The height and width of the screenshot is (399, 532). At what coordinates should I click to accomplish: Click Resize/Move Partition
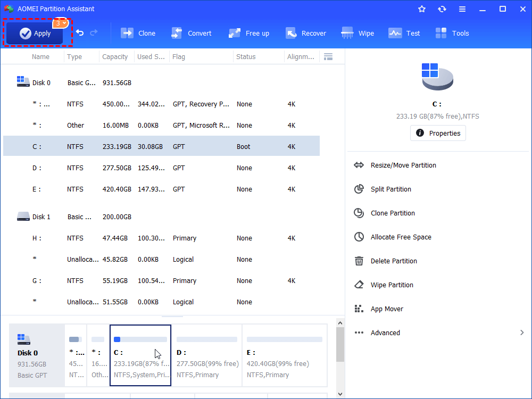click(403, 165)
